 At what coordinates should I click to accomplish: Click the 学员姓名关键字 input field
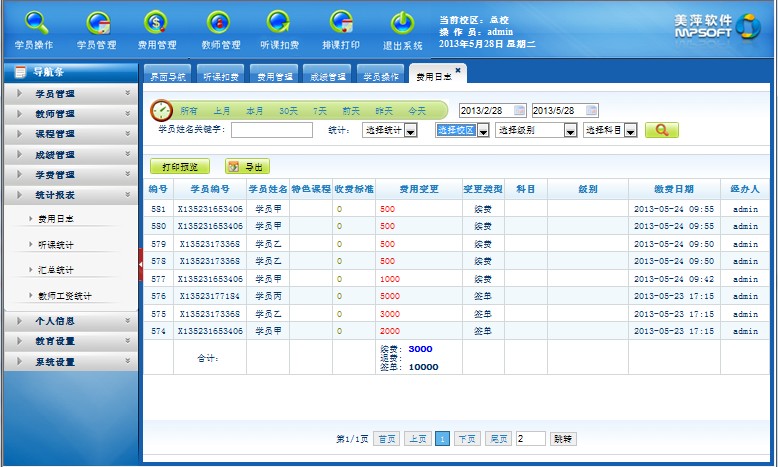(272, 130)
